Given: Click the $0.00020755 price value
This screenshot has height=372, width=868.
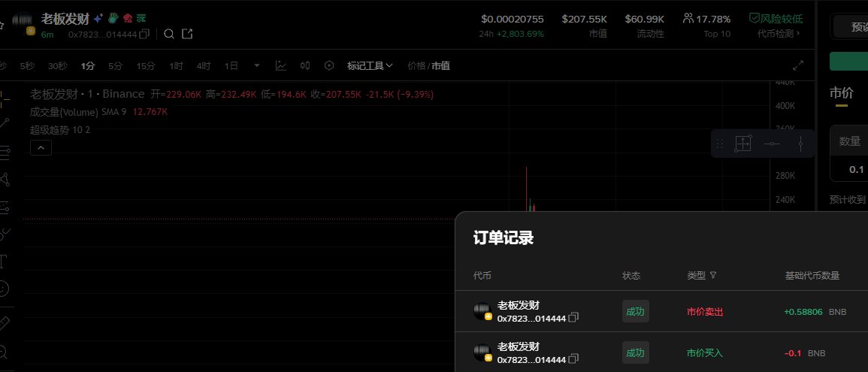Looking at the screenshot, I should (x=512, y=20).
